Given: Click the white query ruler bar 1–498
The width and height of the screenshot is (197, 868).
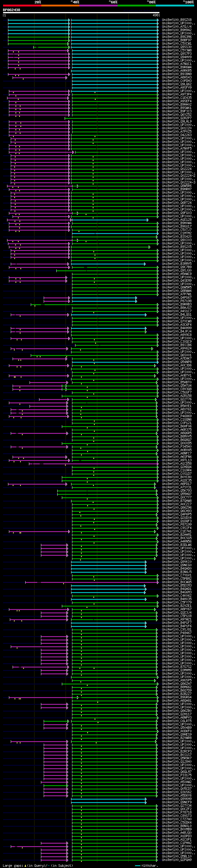Looking at the screenshot, I should click(81, 13).
